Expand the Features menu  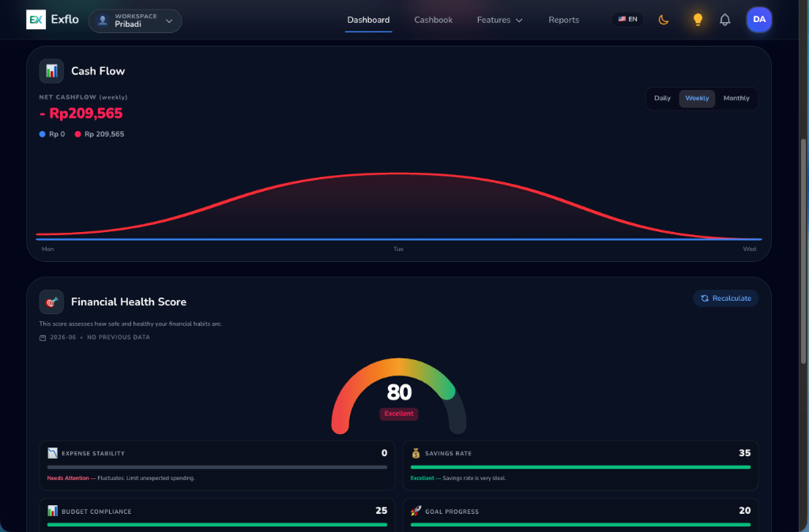499,20
